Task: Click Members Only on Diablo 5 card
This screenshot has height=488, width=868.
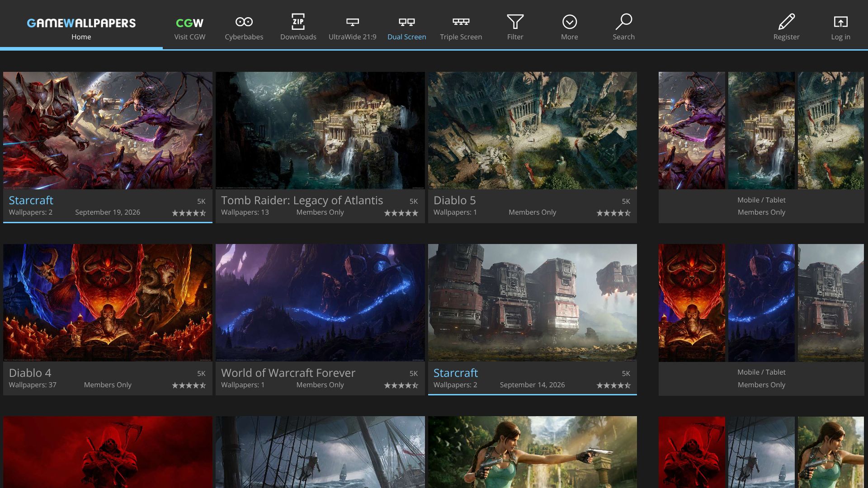Action: pyautogui.click(x=532, y=212)
